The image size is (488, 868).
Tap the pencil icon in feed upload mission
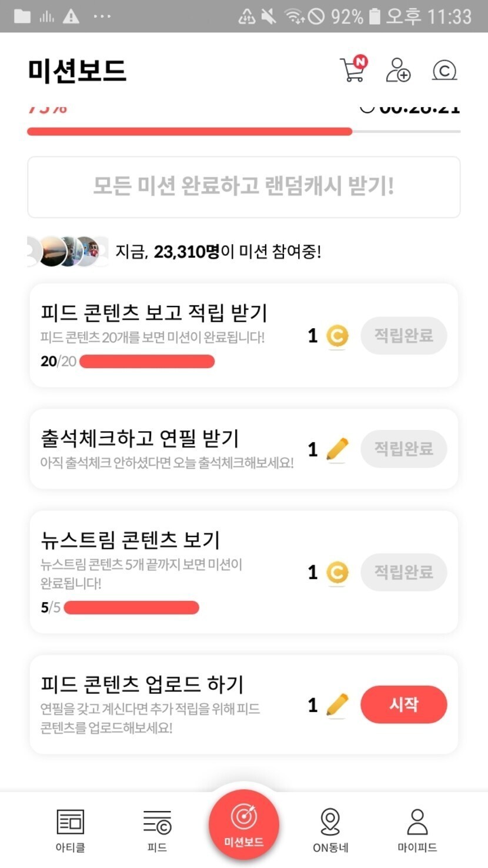coord(337,705)
